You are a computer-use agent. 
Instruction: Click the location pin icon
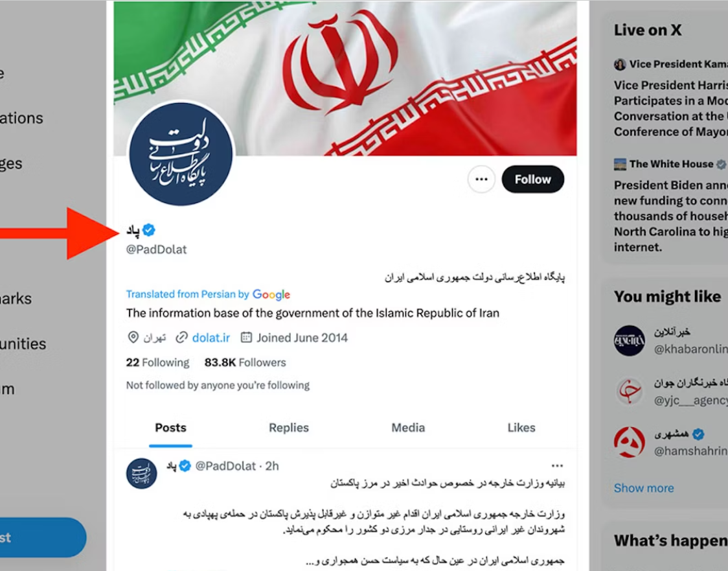click(133, 337)
